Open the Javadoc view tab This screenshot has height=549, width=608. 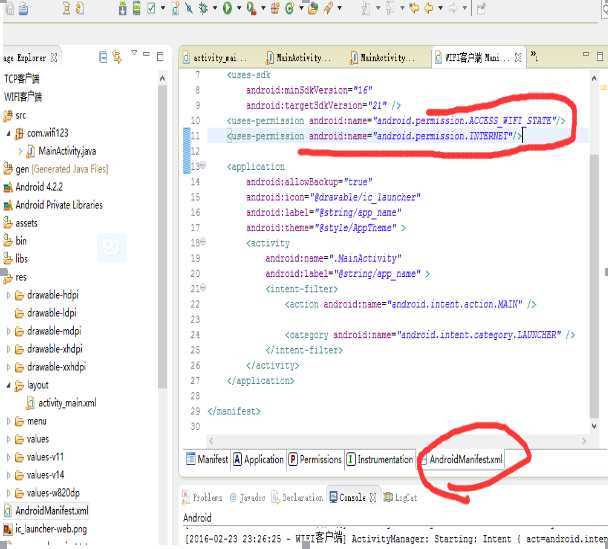247,497
